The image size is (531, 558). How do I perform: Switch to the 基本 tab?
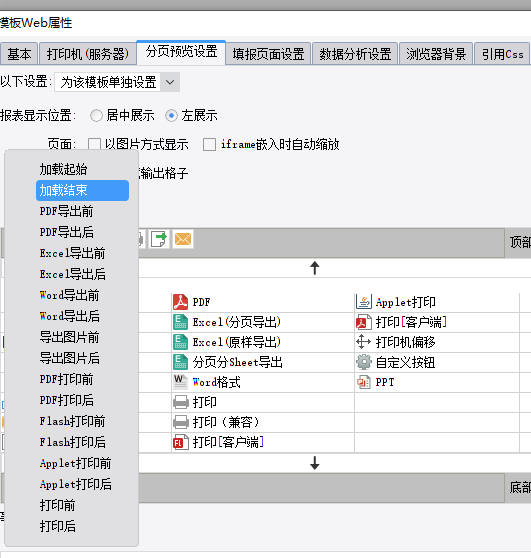pos(19,54)
